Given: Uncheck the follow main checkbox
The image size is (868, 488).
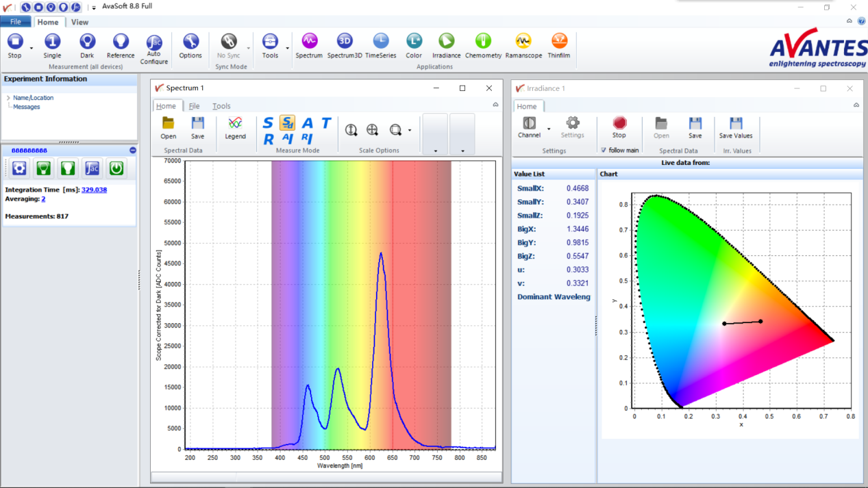Looking at the screenshot, I should tap(604, 150).
